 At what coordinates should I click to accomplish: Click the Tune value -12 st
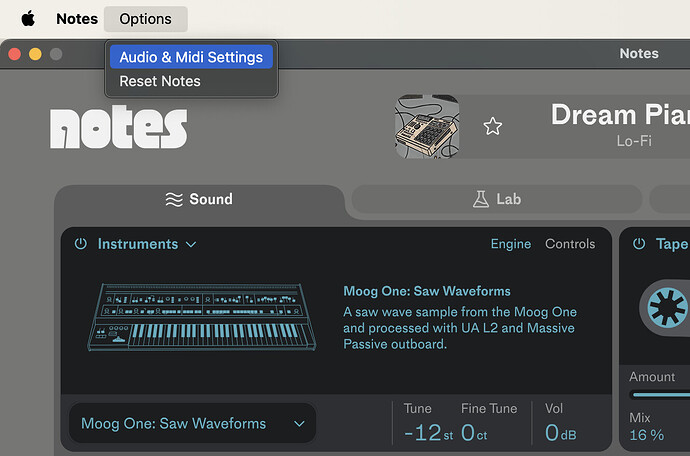pos(428,433)
